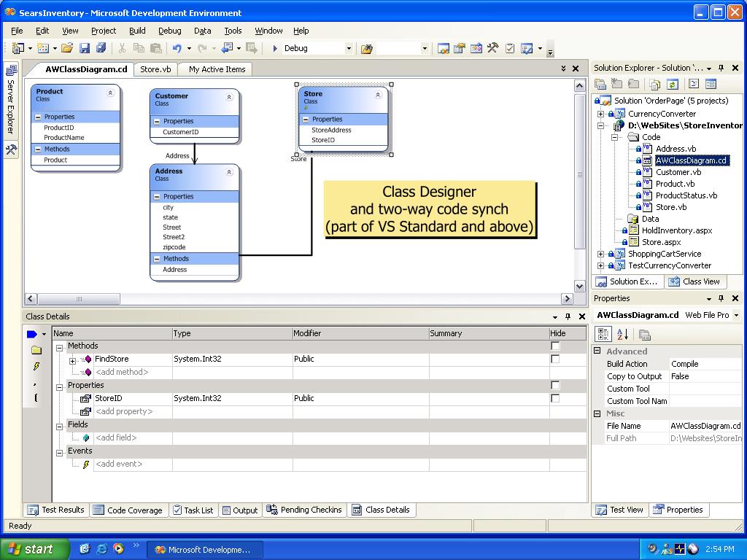Click the Refresh icon in Solution Explorer
The image size is (747, 560).
672,85
